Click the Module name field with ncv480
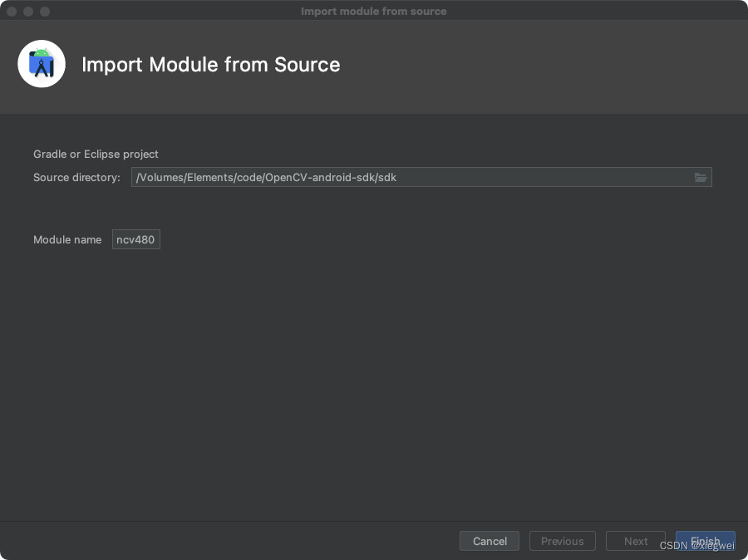748x560 pixels. [136, 239]
